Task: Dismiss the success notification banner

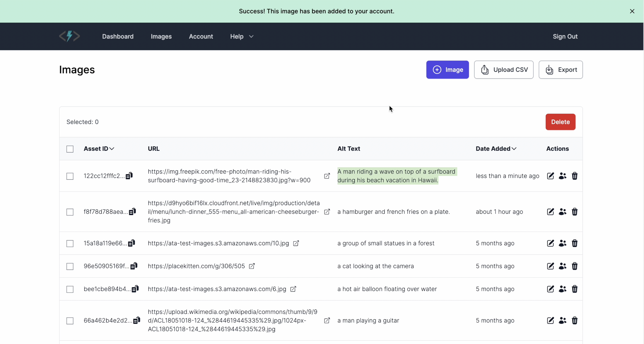Action: pos(632,11)
